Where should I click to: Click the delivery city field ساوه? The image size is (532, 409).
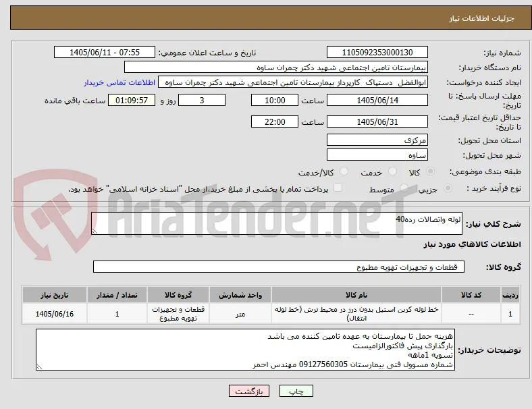tap(377, 155)
